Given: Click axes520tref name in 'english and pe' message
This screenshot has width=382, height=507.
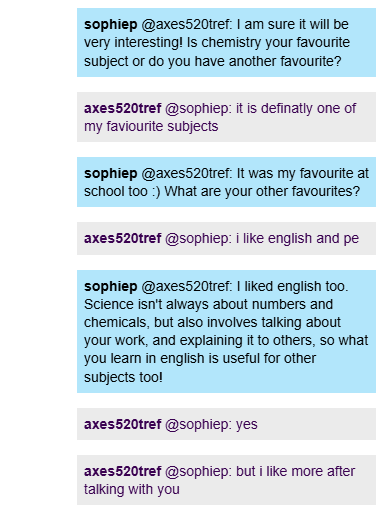Looking at the screenshot, I should pos(122,238).
